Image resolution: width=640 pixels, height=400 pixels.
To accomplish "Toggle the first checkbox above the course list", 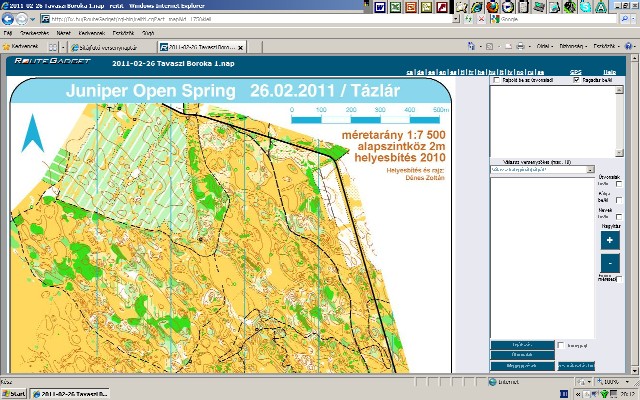I will pos(497,81).
